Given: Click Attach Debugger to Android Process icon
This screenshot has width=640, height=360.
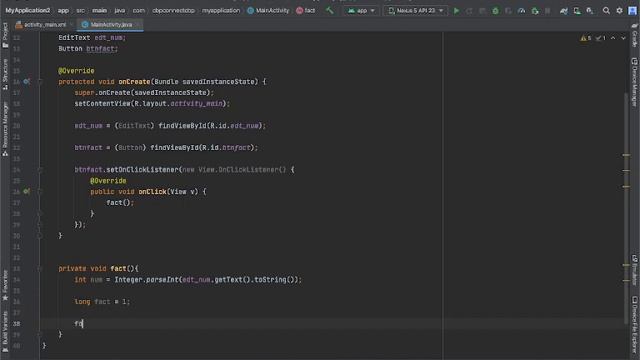Looking at the screenshot, I should [535, 11].
